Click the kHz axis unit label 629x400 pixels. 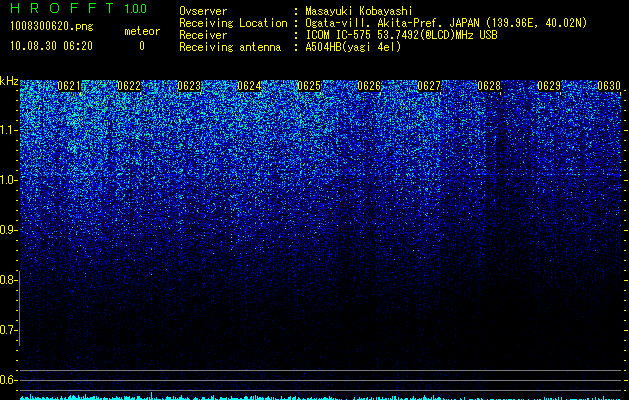pyautogui.click(x=9, y=81)
